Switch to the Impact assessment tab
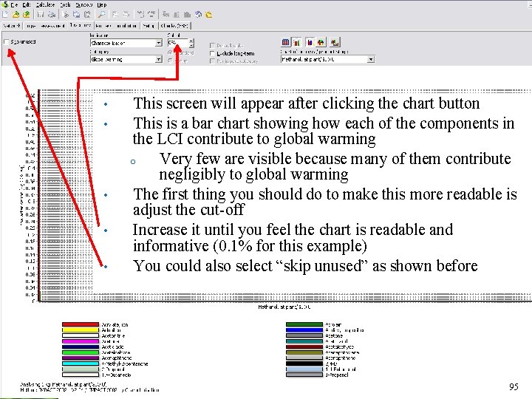This screenshot has width=532, height=399. click(x=45, y=25)
